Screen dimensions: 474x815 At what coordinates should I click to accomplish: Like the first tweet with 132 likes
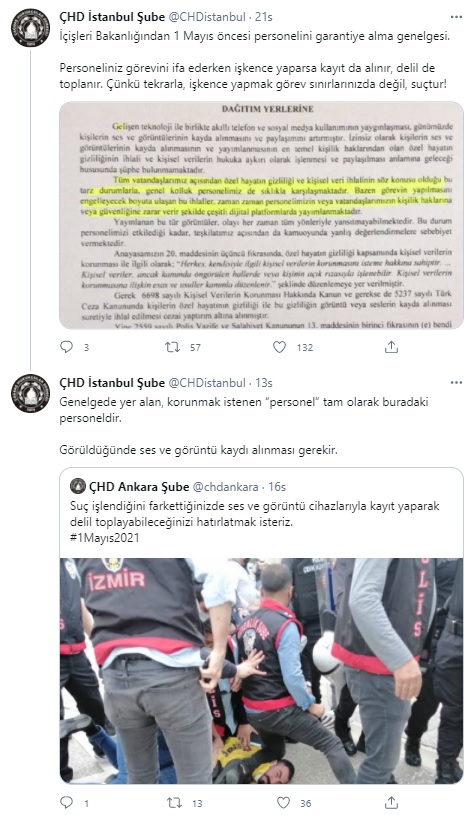tap(280, 347)
